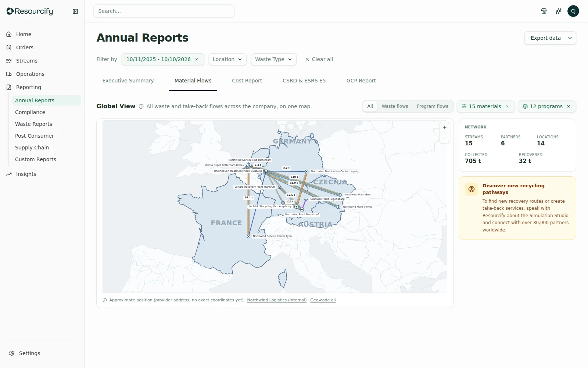Open the Location filter dropdown
The height and width of the screenshot is (368, 588).
point(227,59)
